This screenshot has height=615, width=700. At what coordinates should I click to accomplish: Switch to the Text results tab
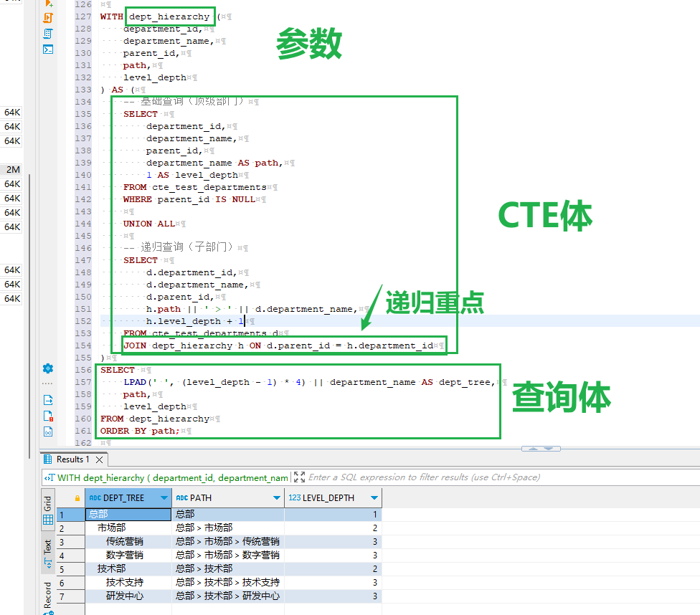[x=47, y=550]
